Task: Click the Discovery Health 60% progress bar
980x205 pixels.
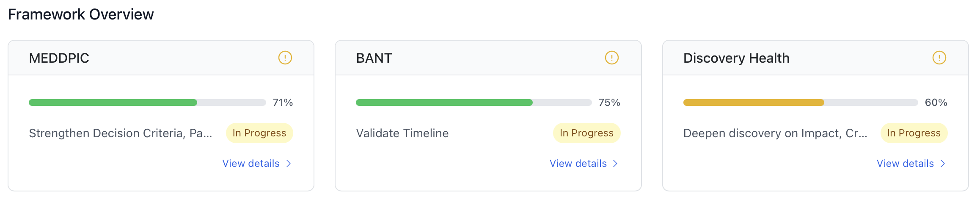Action: [800, 102]
